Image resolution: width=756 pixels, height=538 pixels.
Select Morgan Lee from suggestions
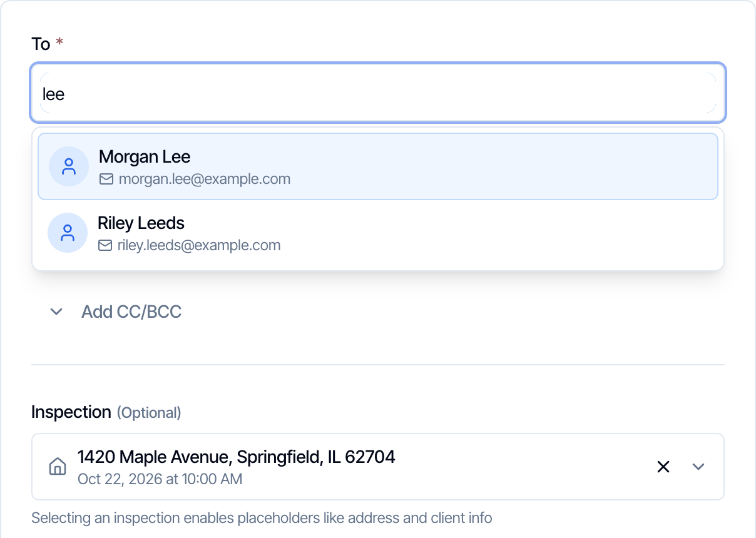click(x=378, y=166)
